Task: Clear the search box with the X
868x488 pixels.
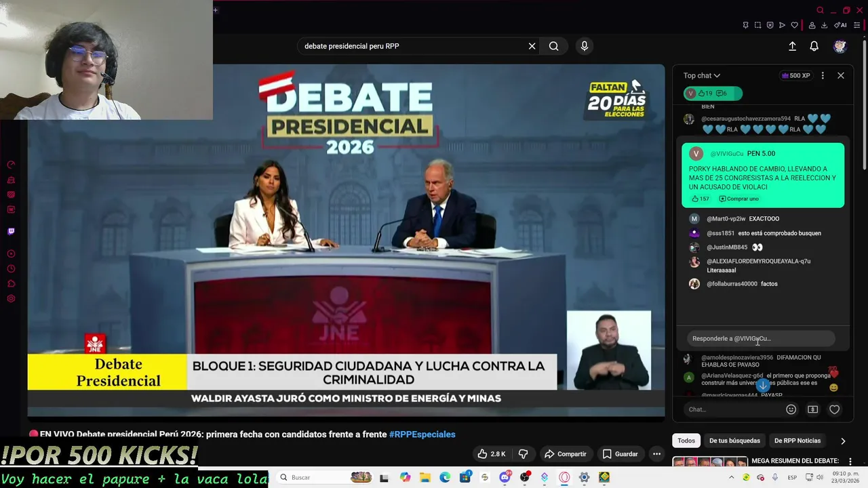Action: pyautogui.click(x=532, y=46)
